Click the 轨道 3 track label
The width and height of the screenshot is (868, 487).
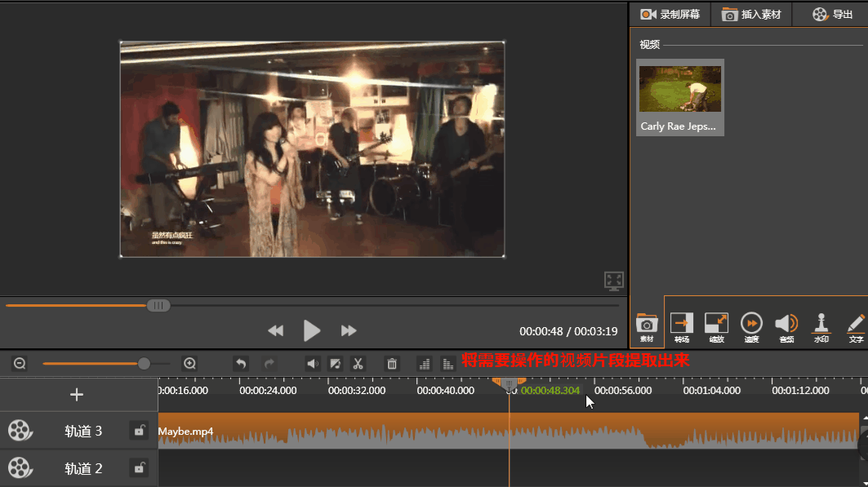tap(83, 432)
